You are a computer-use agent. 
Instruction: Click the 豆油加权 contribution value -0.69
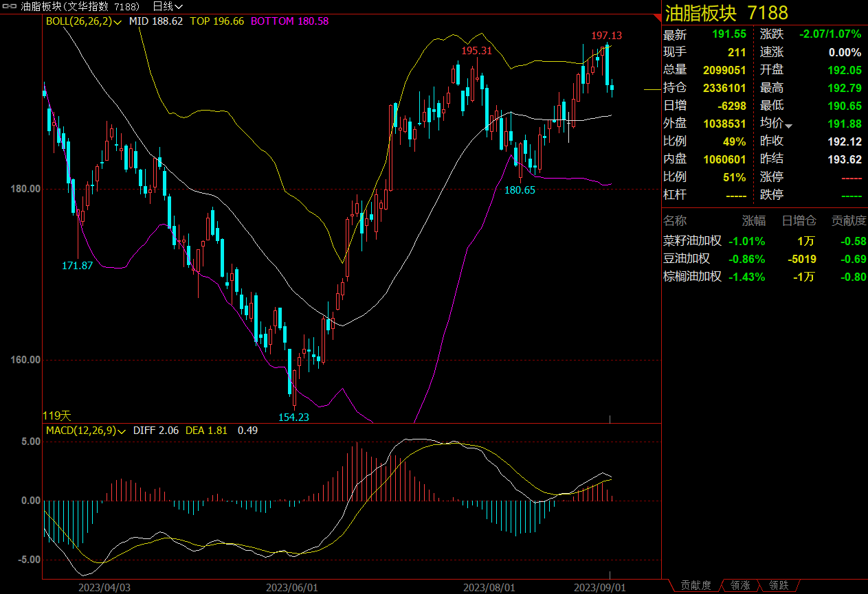tap(853, 259)
